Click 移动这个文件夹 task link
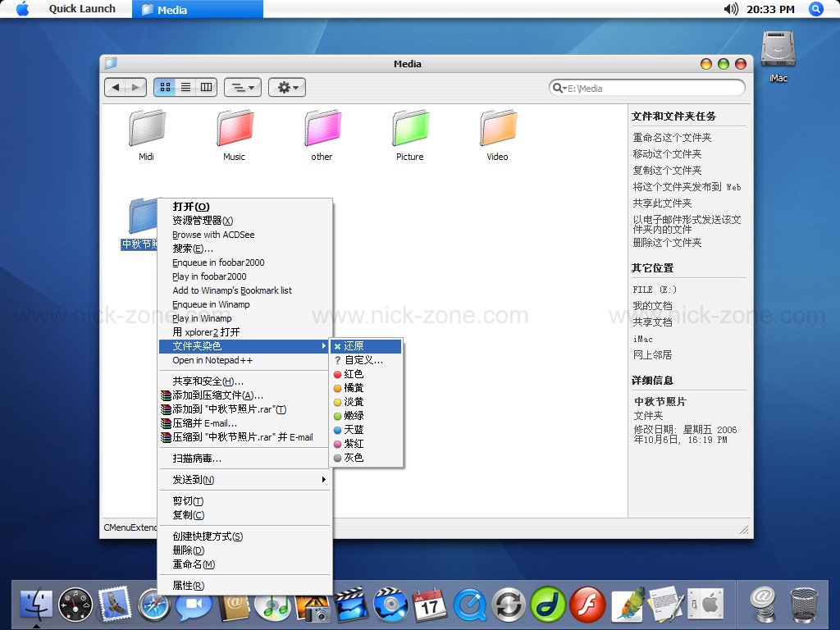840x630 pixels. click(x=667, y=154)
